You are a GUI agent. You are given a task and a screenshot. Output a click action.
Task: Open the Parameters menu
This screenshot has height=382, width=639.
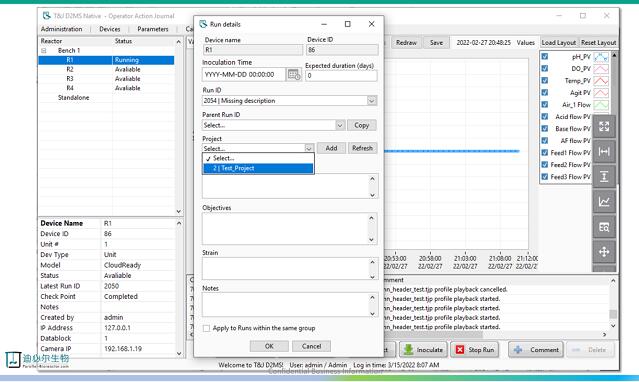[153, 29]
